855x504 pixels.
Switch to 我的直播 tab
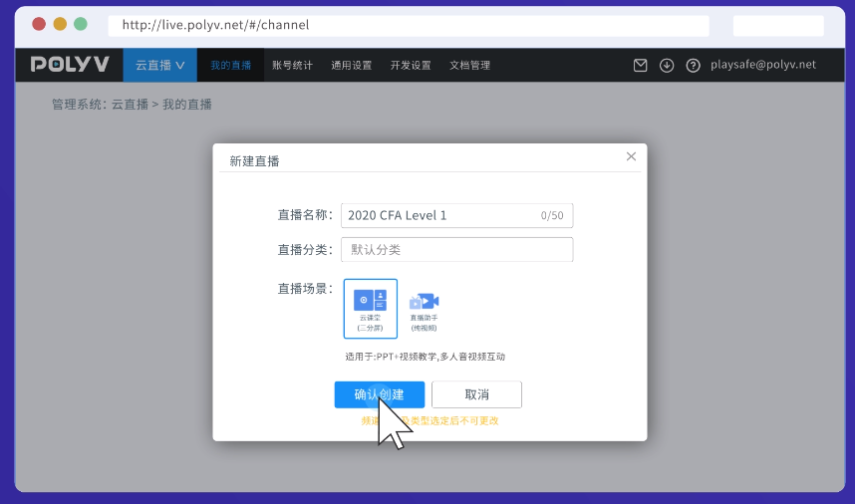(x=230, y=66)
